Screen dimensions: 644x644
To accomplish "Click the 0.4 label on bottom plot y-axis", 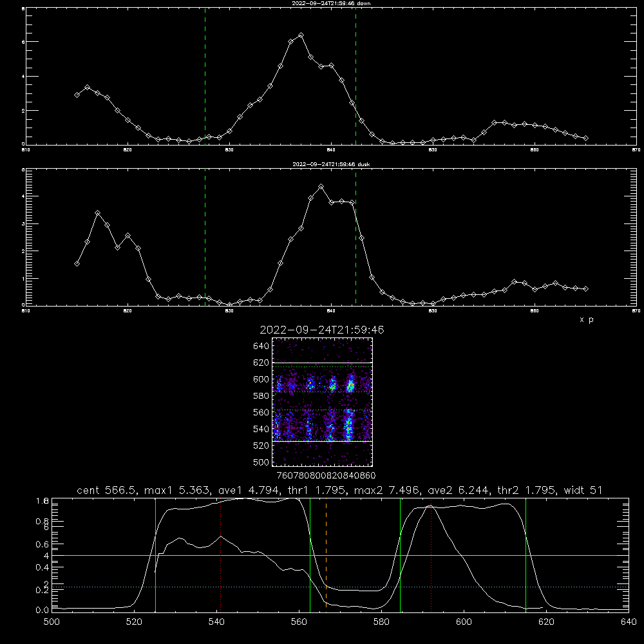I will [x=42, y=567].
